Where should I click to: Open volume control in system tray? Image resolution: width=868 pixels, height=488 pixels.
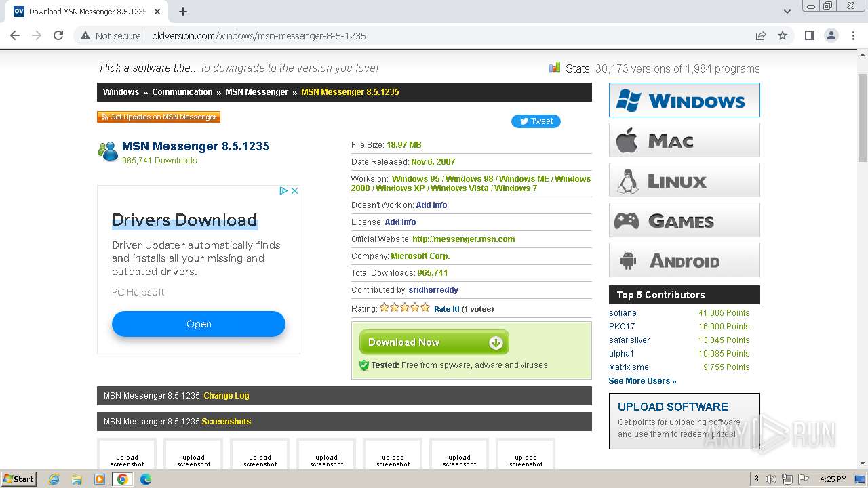[771, 479]
